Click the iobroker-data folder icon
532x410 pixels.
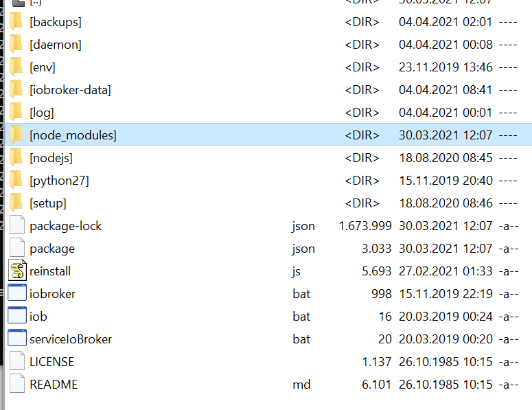pyautogui.click(x=16, y=90)
